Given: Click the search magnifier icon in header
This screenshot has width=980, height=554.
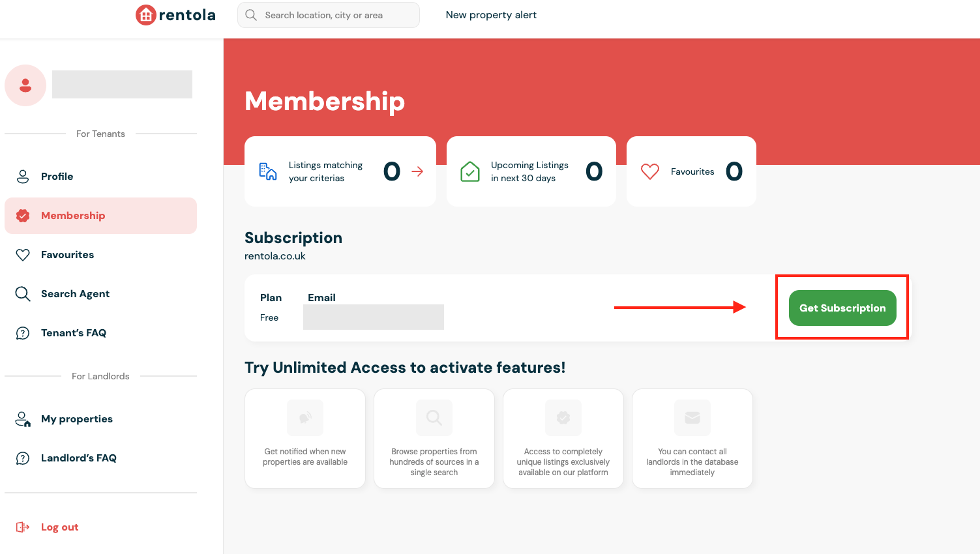Looking at the screenshot, I should pyautogui.click(x=251, y=15).
